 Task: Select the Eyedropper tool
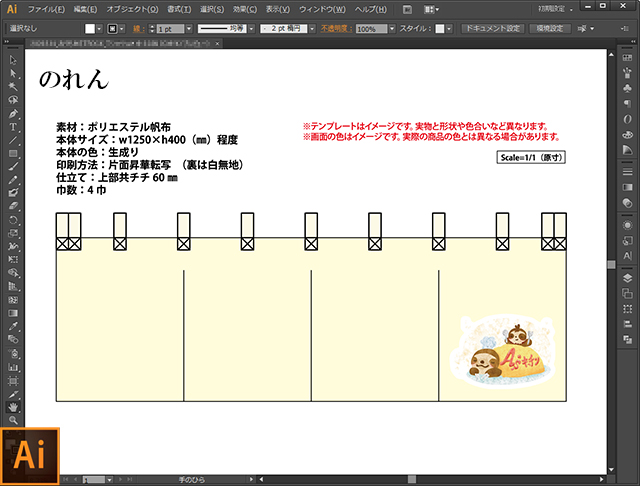(x=13, y=326)
